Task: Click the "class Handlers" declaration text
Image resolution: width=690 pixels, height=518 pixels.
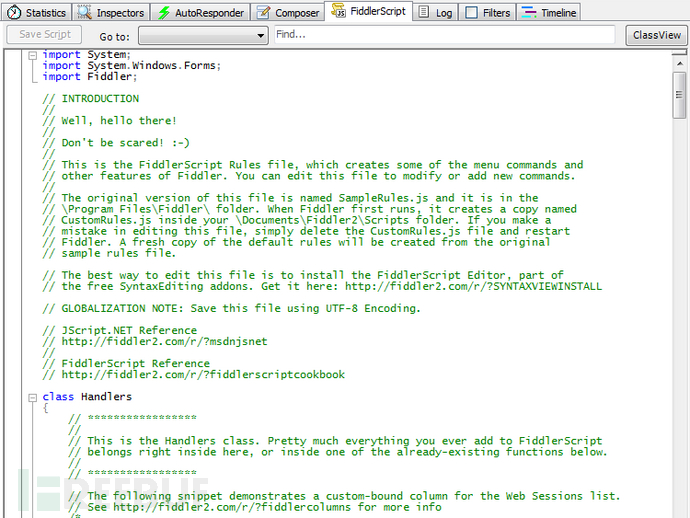Action: (x=87, y=397)
